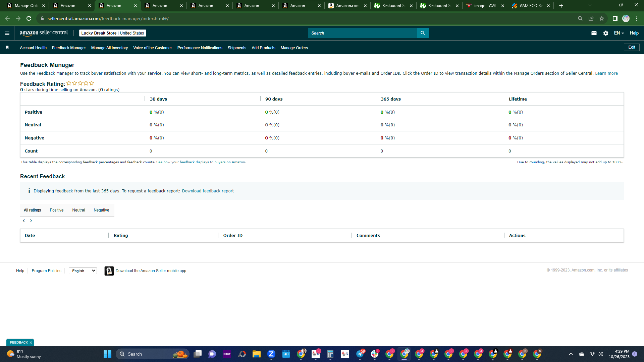
Task: Select the All ratings tab
Action: (32, 210)
